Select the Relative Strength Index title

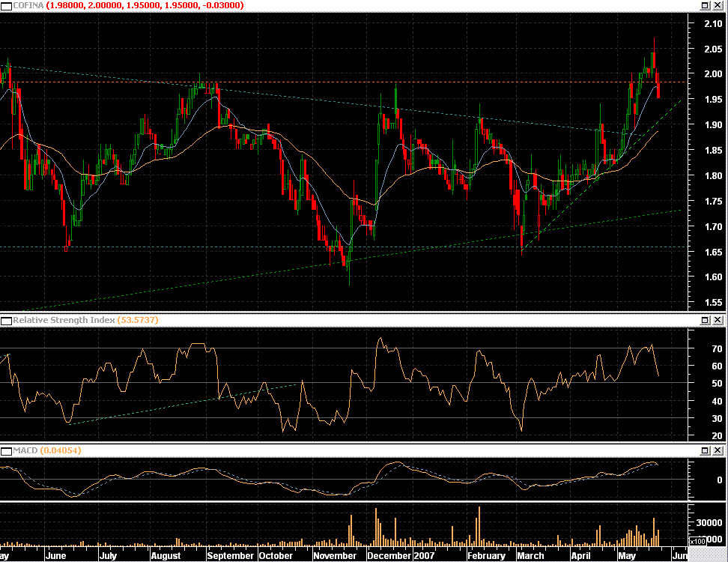point(64,320)
